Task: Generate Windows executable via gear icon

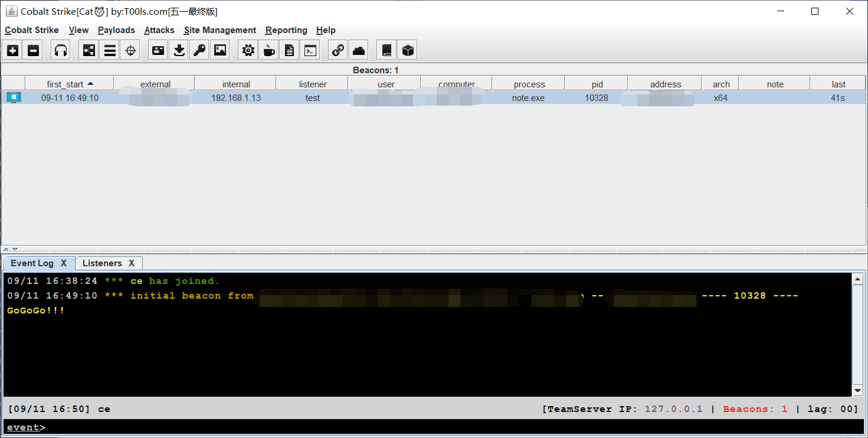Action: pyautogui.click(x=248, y=51)
